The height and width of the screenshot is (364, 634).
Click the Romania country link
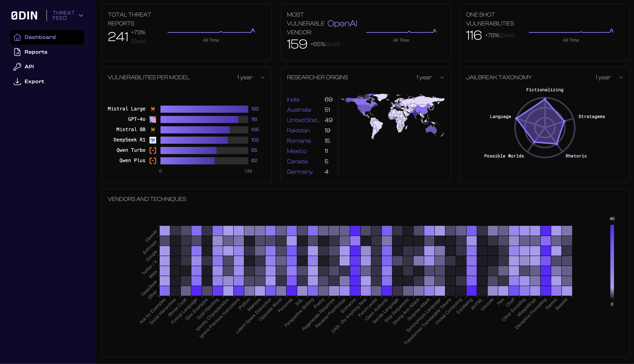tap(299, 141)
